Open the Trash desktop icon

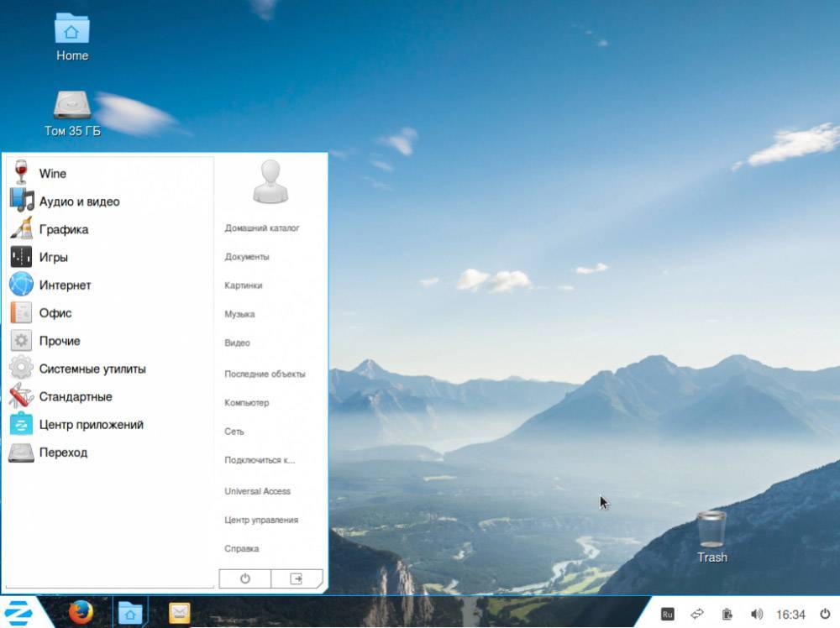[x=711, y=537]
